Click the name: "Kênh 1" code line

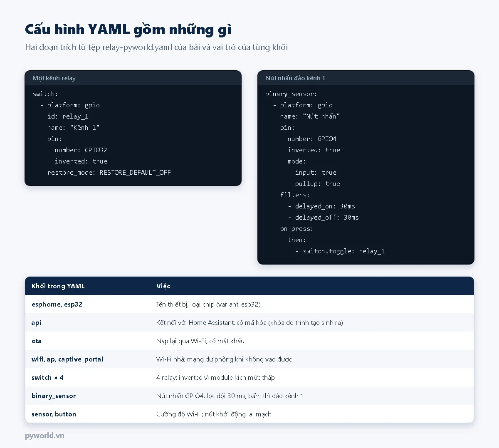(x=73, y=128)
